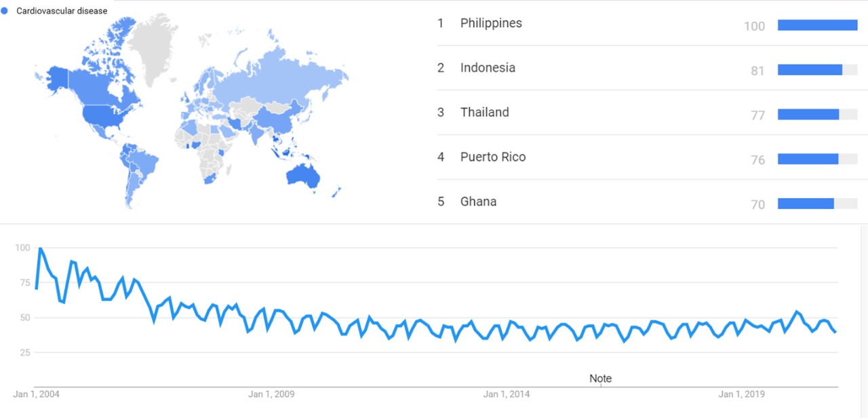The width and height of the screenshot is (868, 418).
Task: Click the Philippines interest bar at 100
Action: (x=817, y=25)
